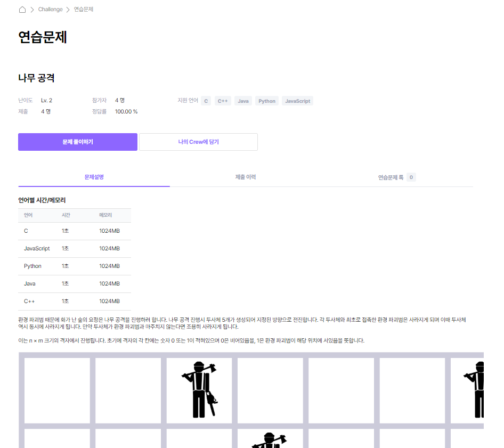Click the Python language tag
504x448 pixels.
coord(267,101)
